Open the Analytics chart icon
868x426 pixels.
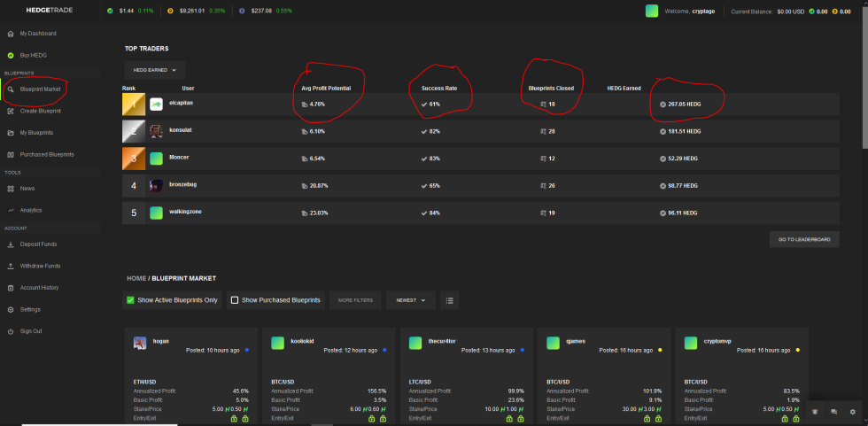point(11,211)
